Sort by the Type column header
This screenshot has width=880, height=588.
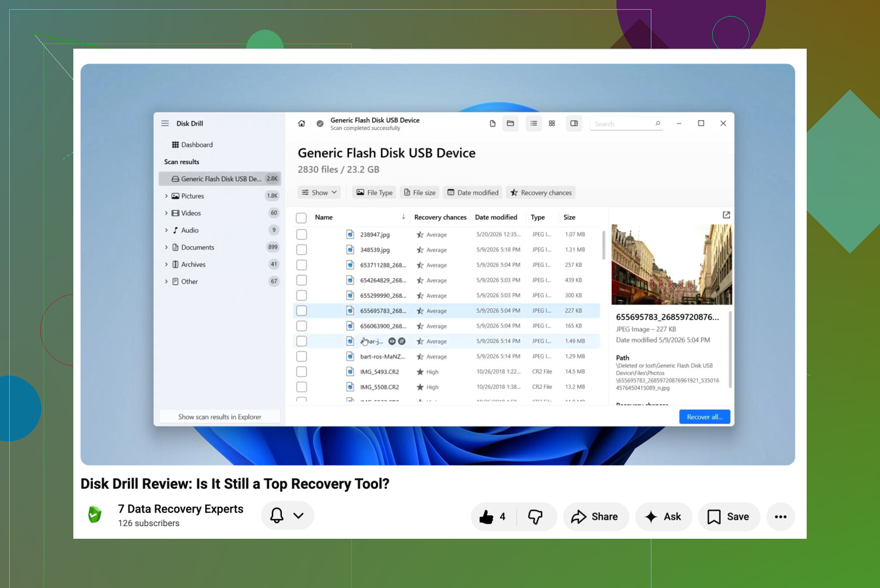tap(538, 218)
